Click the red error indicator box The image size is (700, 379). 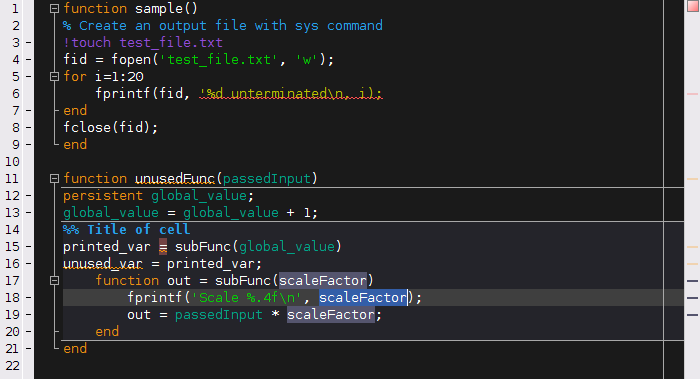[x=692, y=6]
